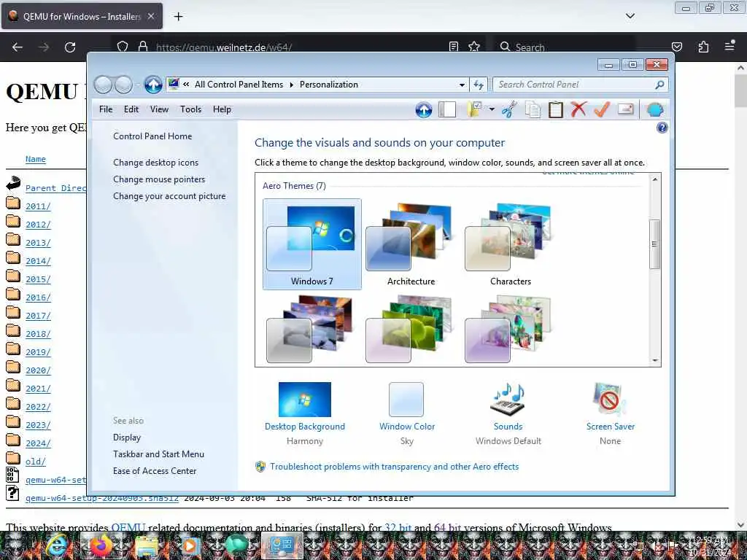Bookmark the page with the star icon
The height and width of the screenshot is (560, 747).
474,47
